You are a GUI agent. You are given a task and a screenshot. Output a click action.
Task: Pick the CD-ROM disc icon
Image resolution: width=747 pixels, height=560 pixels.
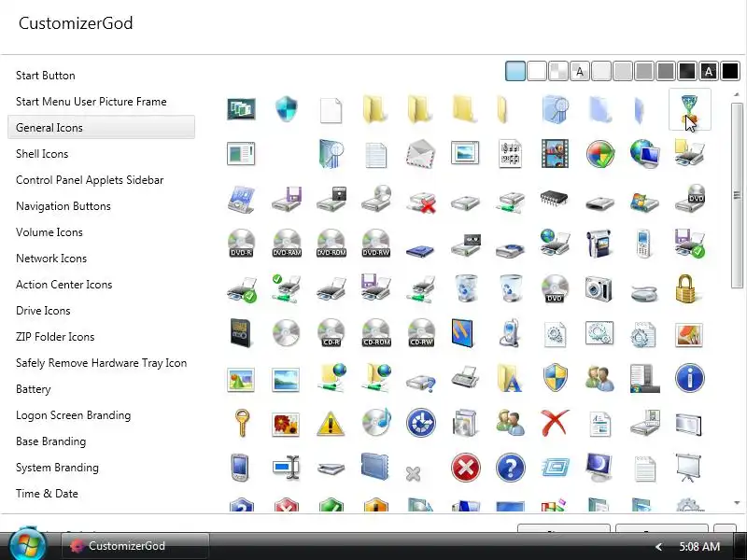click(376, 333)
